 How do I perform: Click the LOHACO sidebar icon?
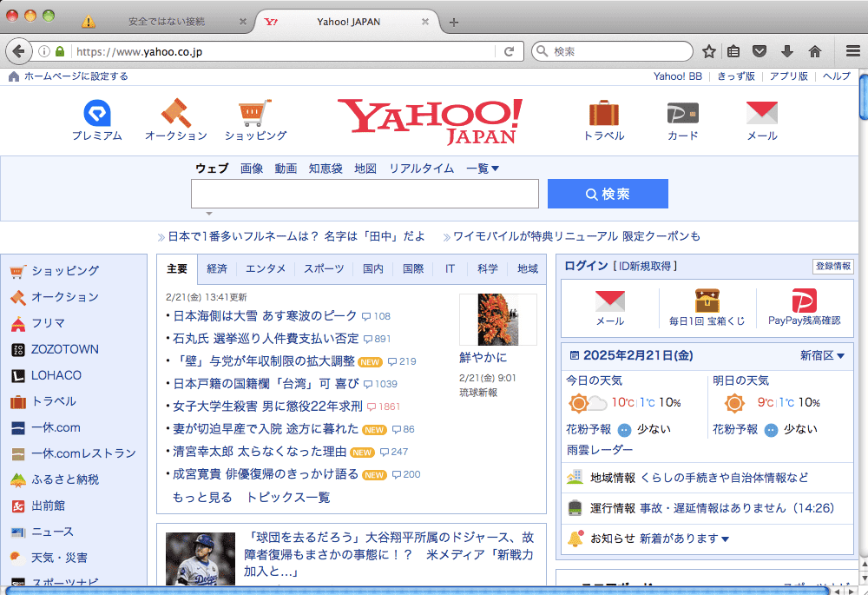tap(17, 375)
